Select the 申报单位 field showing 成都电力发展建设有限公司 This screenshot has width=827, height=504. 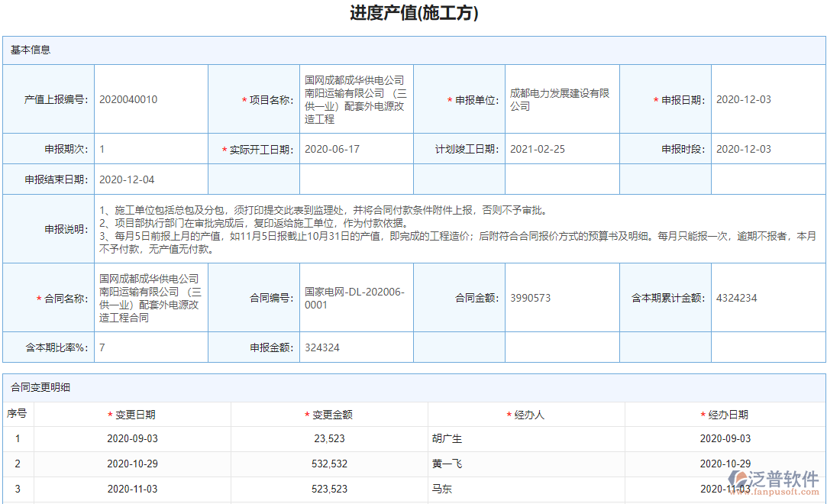click(x=561, y=99)
